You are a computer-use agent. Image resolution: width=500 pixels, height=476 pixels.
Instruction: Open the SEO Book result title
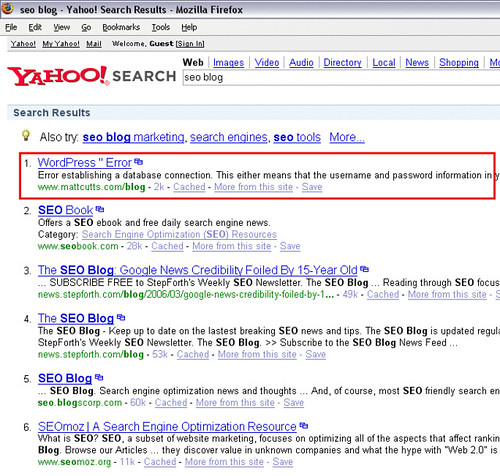pyautogui.click(x=65, y=210)
